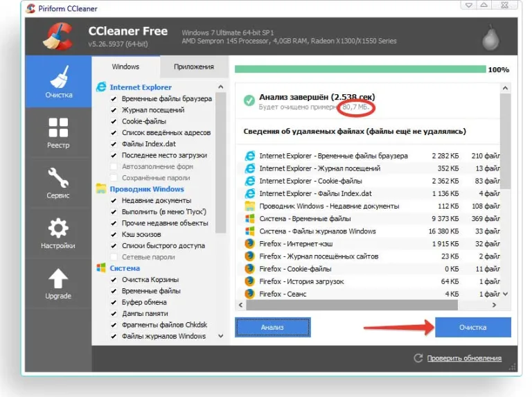
Task: Click IE icon in Временные файлы браузера result row
Action: [249, 156]
